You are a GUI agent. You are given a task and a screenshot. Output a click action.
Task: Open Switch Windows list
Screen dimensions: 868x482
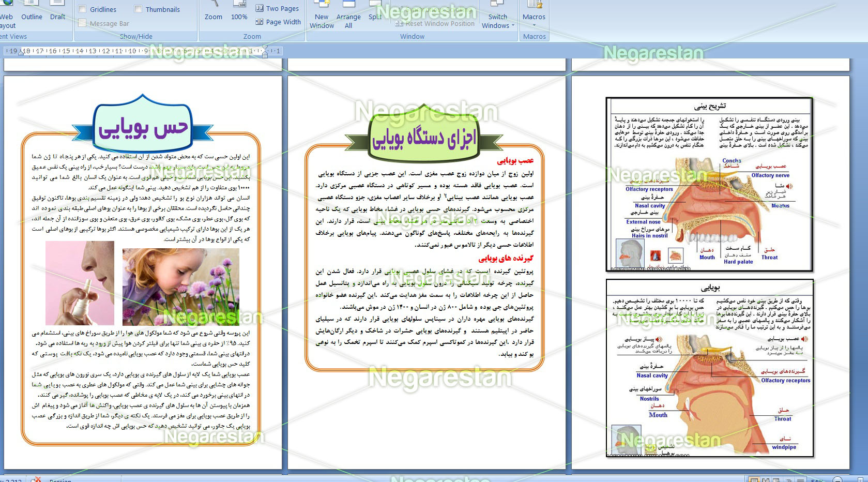(498, 16)
